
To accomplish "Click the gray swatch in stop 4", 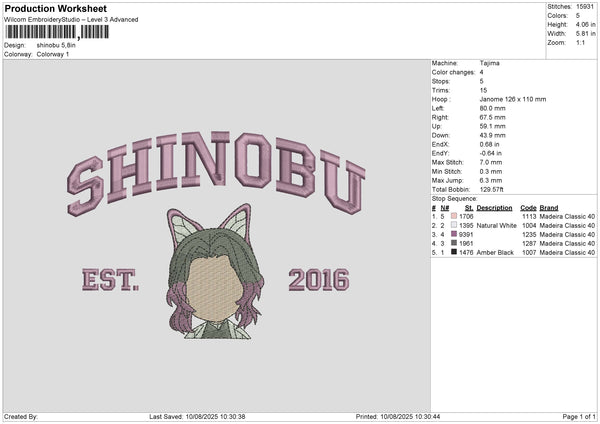I will (x=454, y=243).
